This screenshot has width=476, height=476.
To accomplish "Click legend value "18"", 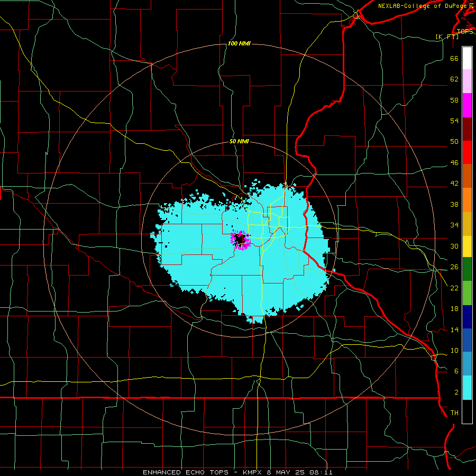I will [454, 309].
